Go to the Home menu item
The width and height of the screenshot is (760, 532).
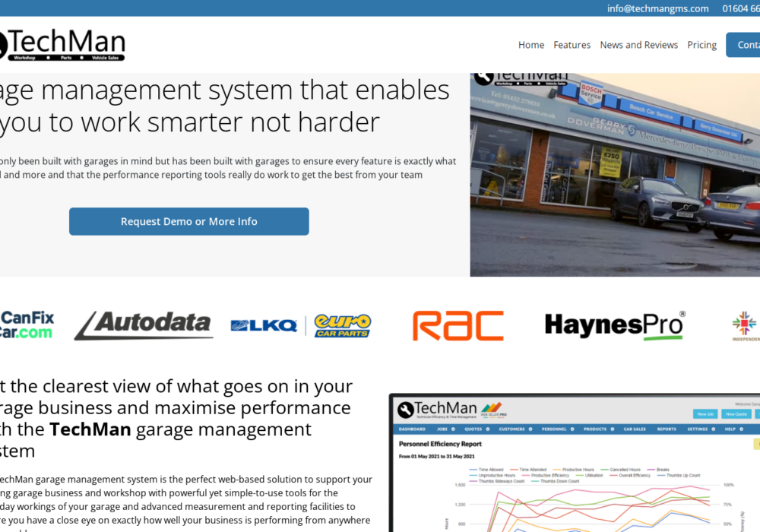pos(531,45)
